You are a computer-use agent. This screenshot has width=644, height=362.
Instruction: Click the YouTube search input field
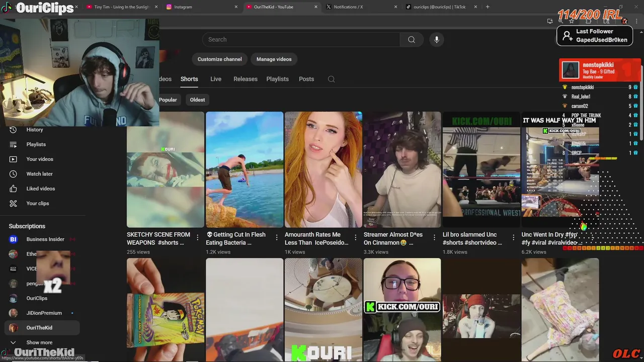[x=301, y=40]
